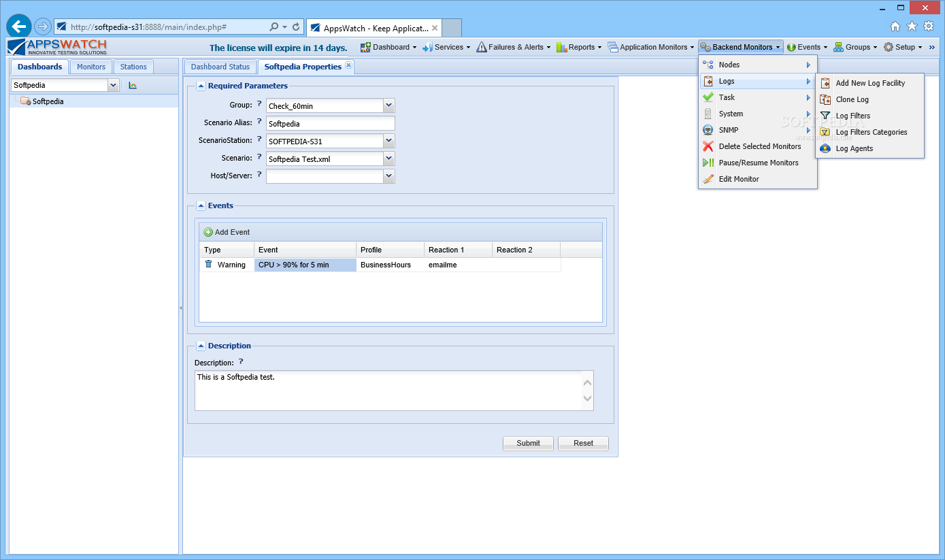Open the Reports menu
This screenshot has height=560, width=945.
click(x=579, y=47)
